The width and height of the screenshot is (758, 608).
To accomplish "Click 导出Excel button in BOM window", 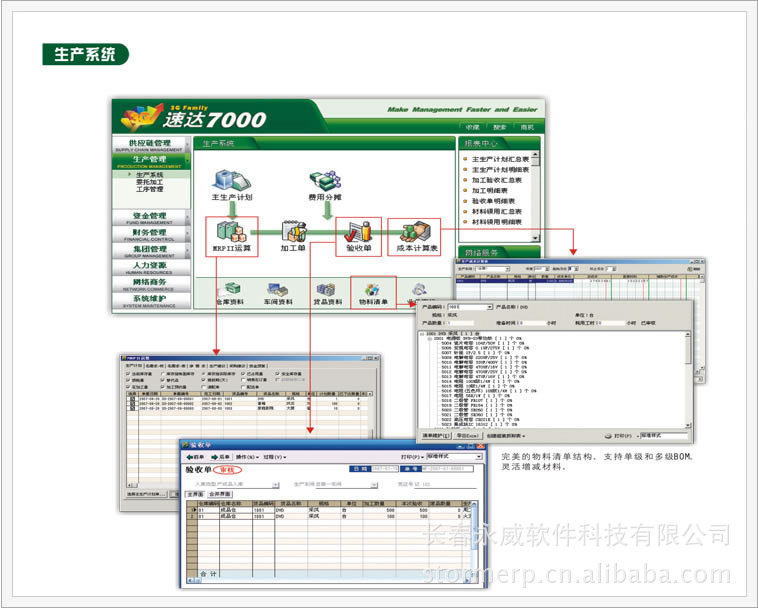I will point(467,436).
